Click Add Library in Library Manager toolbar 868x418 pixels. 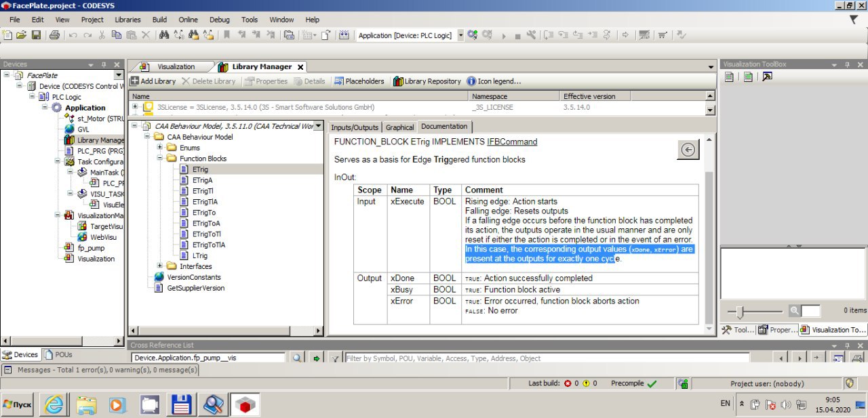153,81
